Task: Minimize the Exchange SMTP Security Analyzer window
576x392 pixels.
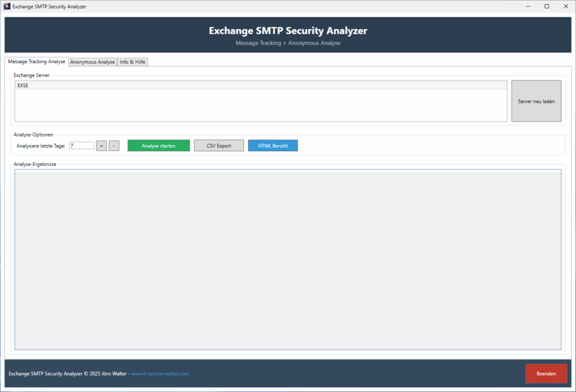Action: tap(527, 6)
